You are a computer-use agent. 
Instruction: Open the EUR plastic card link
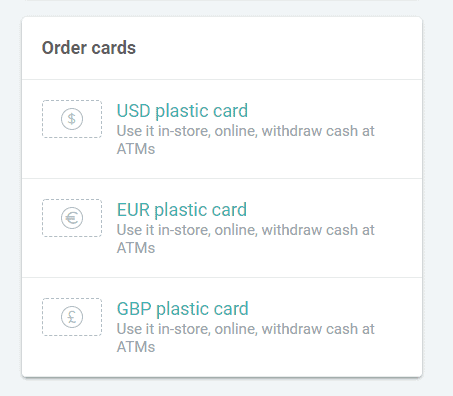182,210
